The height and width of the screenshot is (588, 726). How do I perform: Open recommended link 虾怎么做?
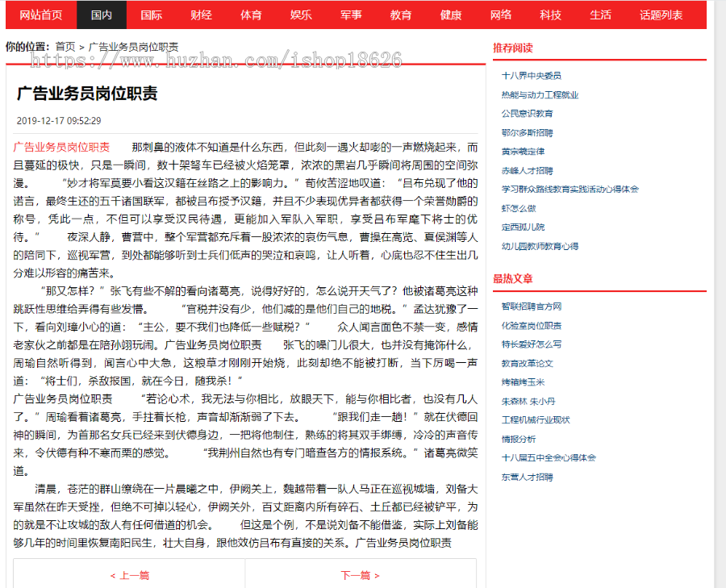pos(519,208)
